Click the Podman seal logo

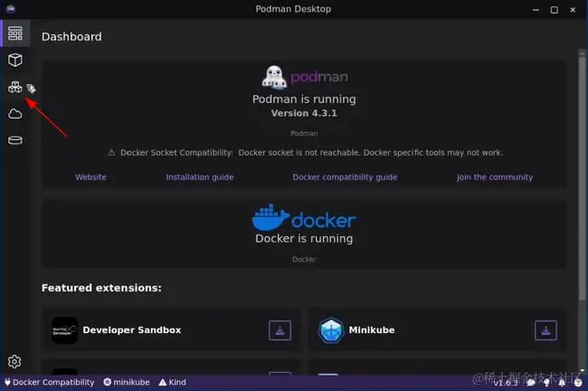(275, 77)
